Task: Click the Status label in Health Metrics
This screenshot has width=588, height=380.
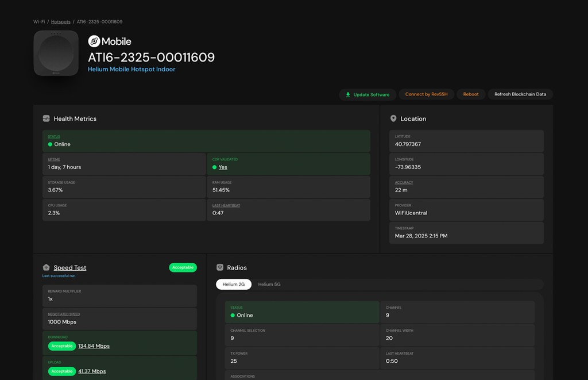Action: pos(54,137)
